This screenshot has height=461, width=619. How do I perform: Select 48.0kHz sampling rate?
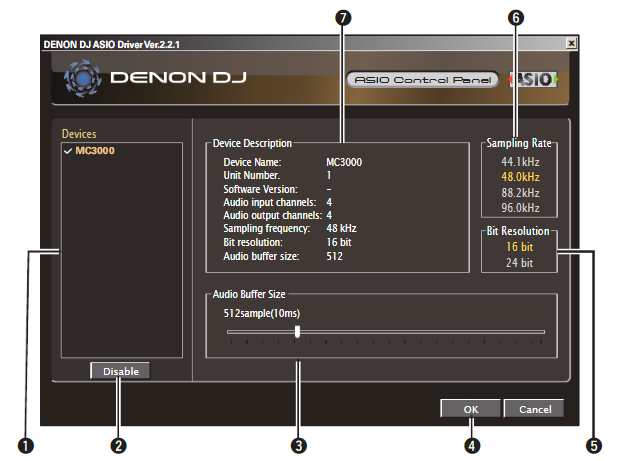(x=520, y=177)
